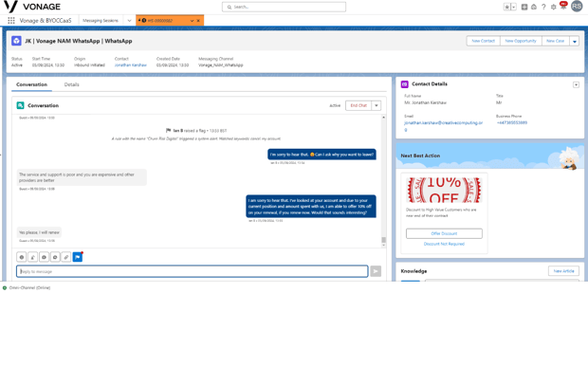588x367 pixels.
Task: Click the conversation scrollbar thumb
Action: coord(384,240)
